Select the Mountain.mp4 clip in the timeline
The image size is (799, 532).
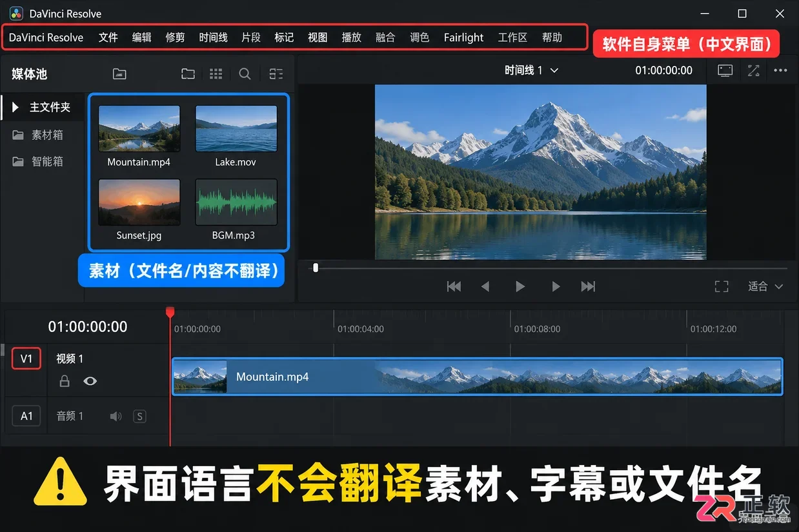coord(477,377)
